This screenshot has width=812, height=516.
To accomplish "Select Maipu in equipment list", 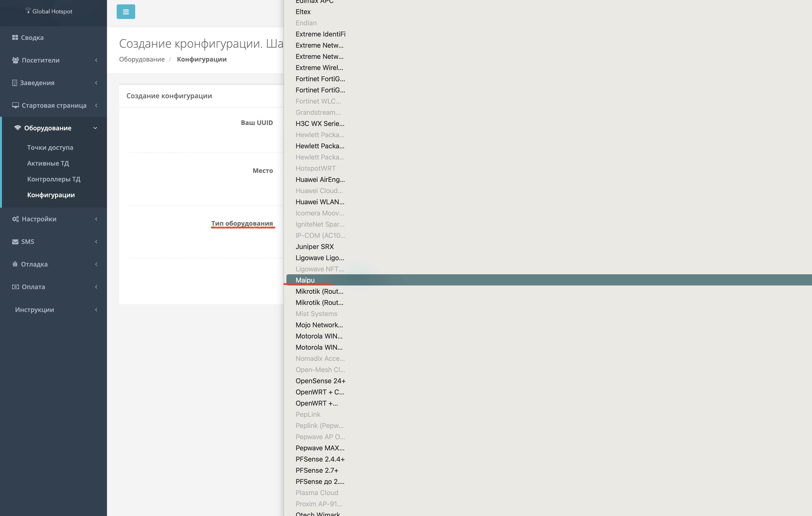I will click(x=549, y=280).
